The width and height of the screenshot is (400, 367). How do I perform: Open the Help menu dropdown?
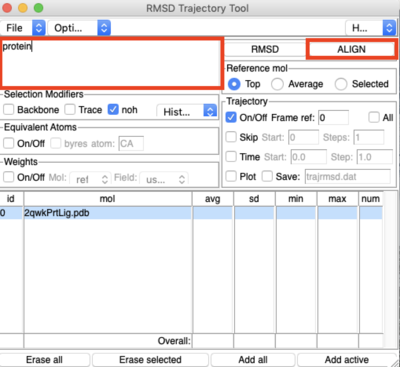tap(371, 28)
